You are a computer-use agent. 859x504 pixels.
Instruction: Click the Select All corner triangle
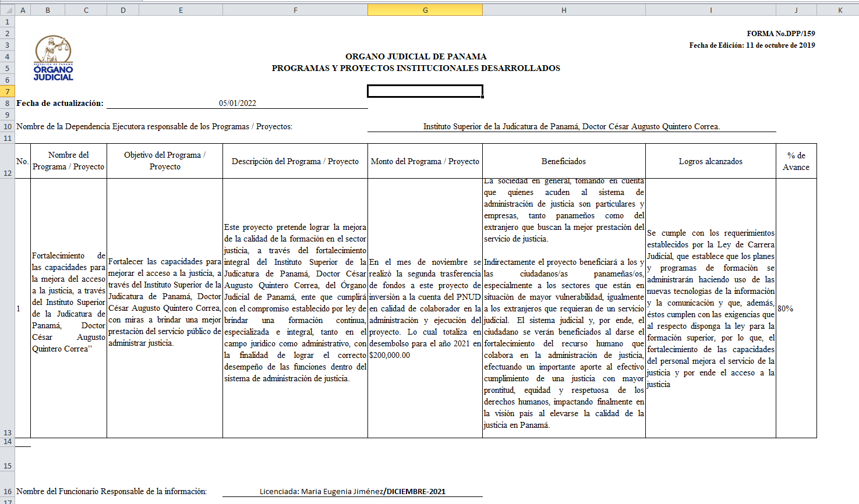(8, 10)
